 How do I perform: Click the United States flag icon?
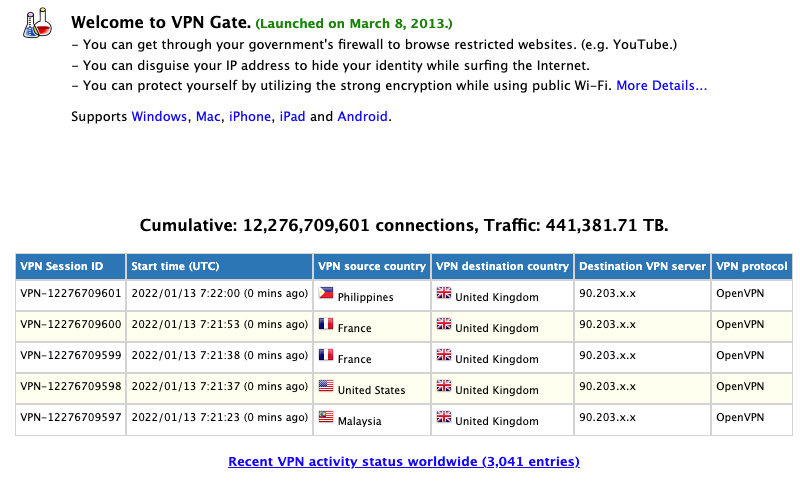[326, 386]
